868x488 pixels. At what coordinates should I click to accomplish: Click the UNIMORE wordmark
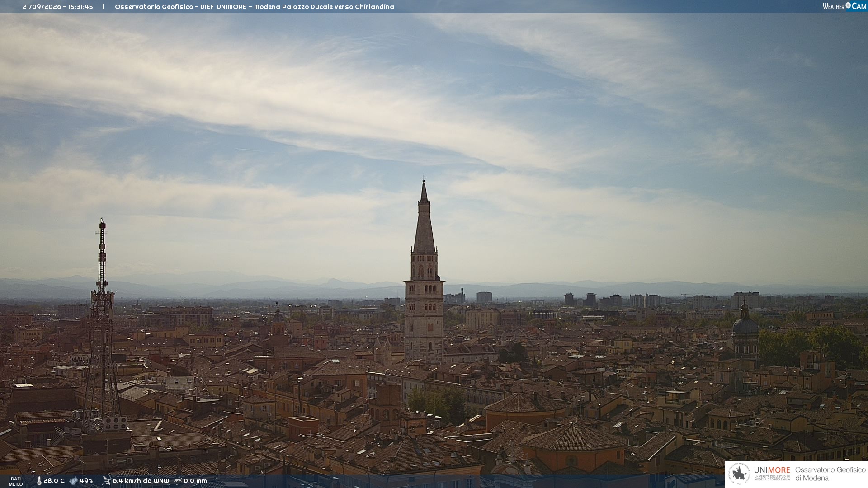772,470
